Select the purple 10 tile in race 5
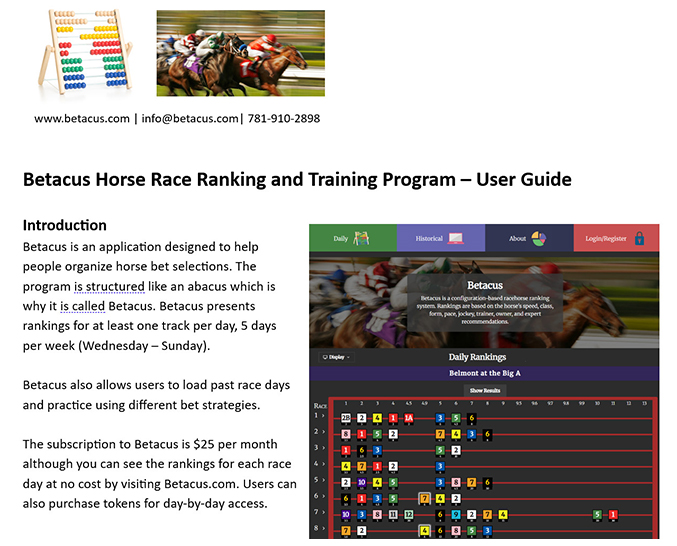Screen dimensions: 677x546 362,482
